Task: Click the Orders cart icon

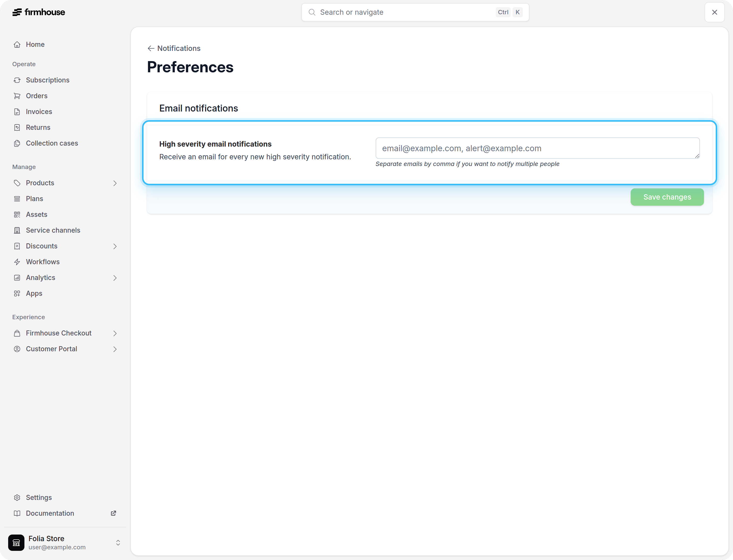Action: 17,96
